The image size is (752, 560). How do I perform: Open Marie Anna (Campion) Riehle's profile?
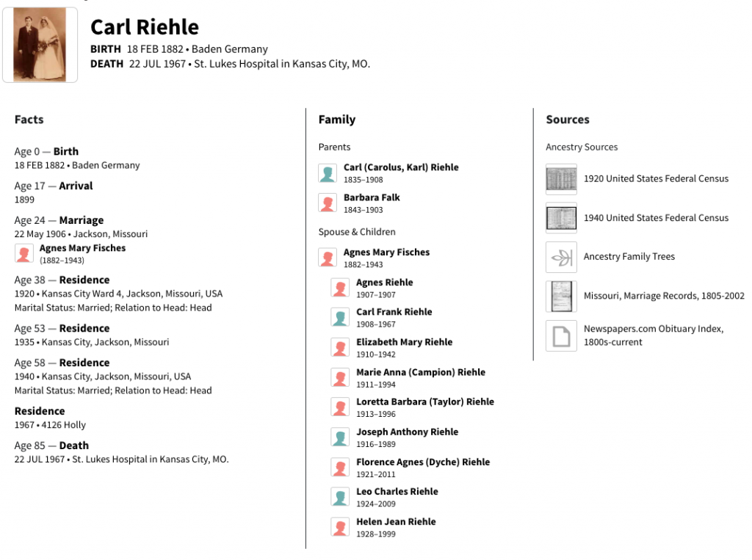(x=421, y=372)
